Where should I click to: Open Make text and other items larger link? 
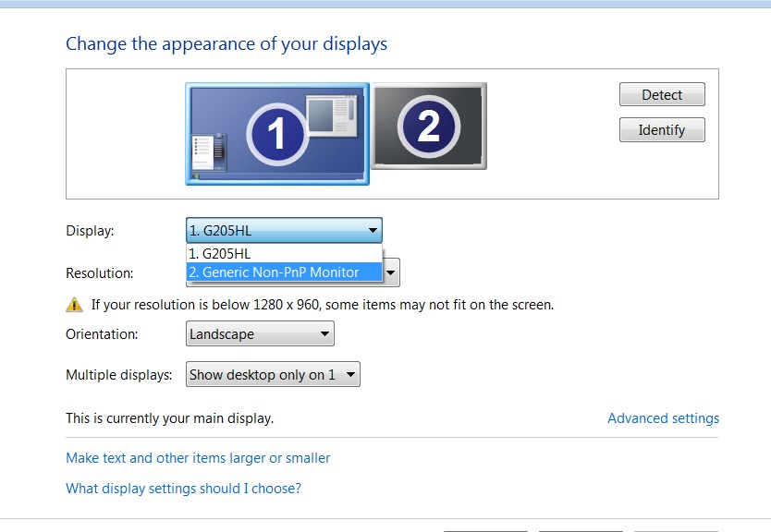(198, 458)
